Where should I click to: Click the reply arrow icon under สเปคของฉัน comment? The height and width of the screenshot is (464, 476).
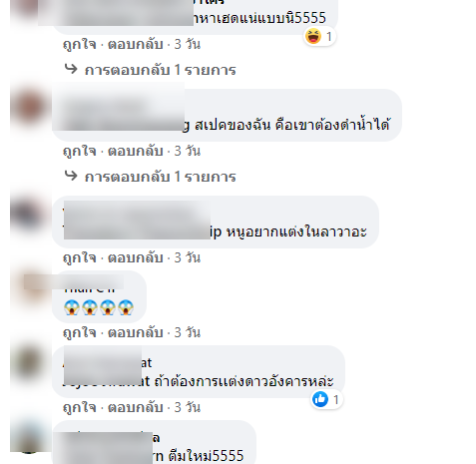tap(71, 176)
